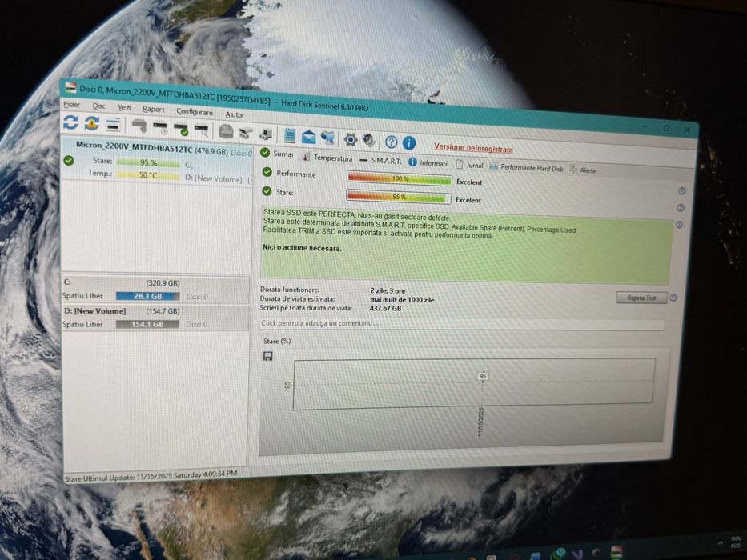Switch to the Performante Hard Disk tab
This screenshot has width=747, height=560.
coord(527,168)
